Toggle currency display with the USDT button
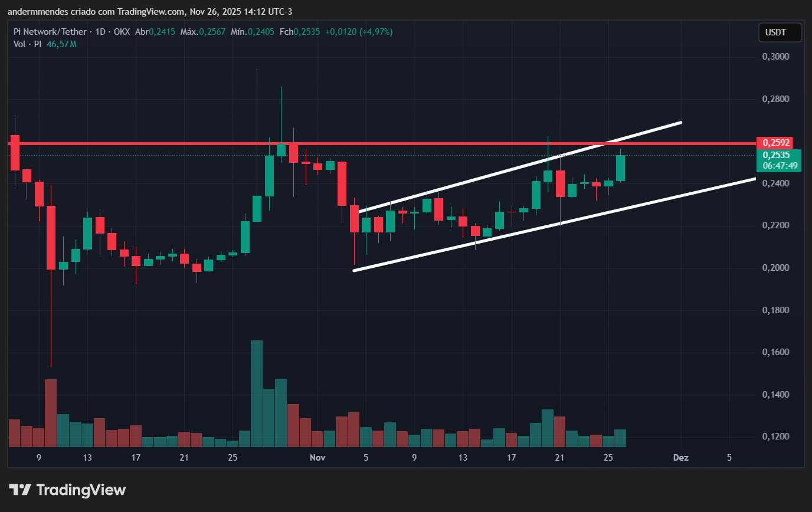 click(780, 32)
